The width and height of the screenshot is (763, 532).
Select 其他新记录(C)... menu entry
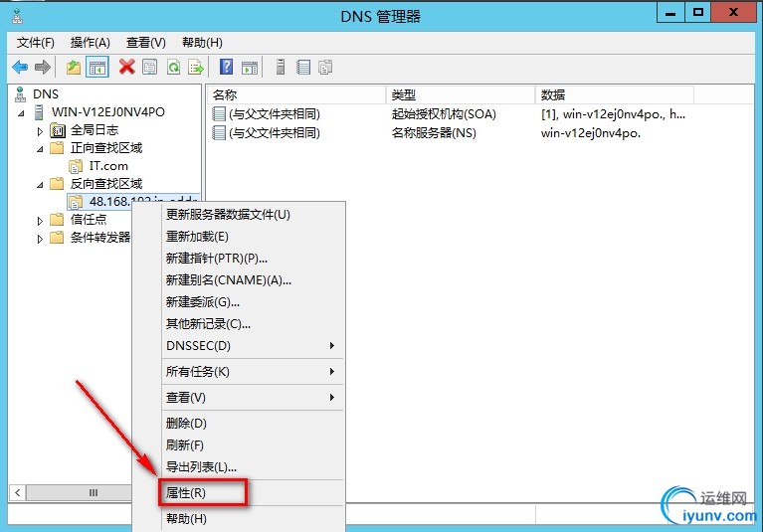[252, 324]
